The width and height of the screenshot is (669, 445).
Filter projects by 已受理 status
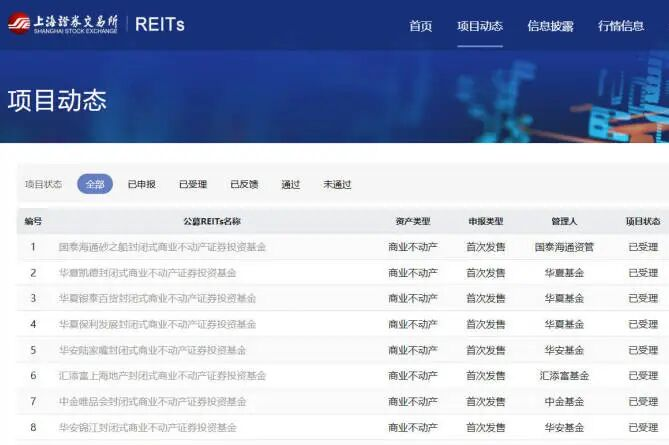pyautogui.click(x=193, y=184)
